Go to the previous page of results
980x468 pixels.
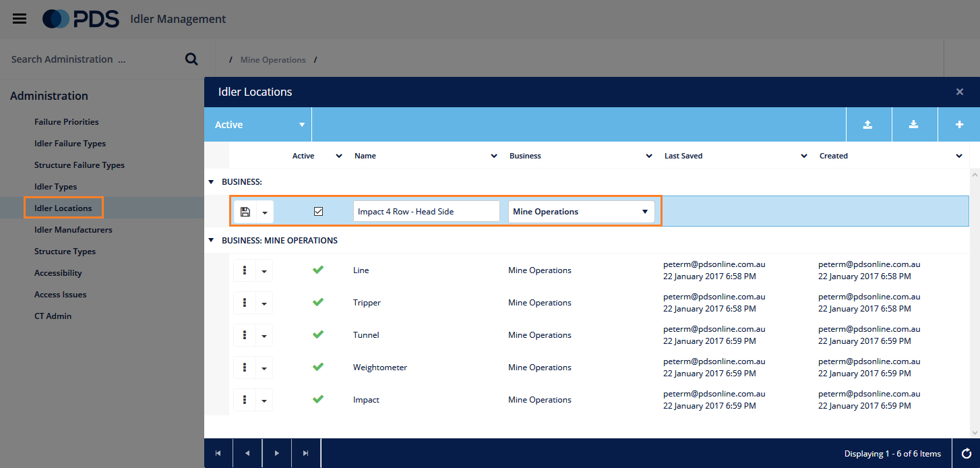[247, 453]
